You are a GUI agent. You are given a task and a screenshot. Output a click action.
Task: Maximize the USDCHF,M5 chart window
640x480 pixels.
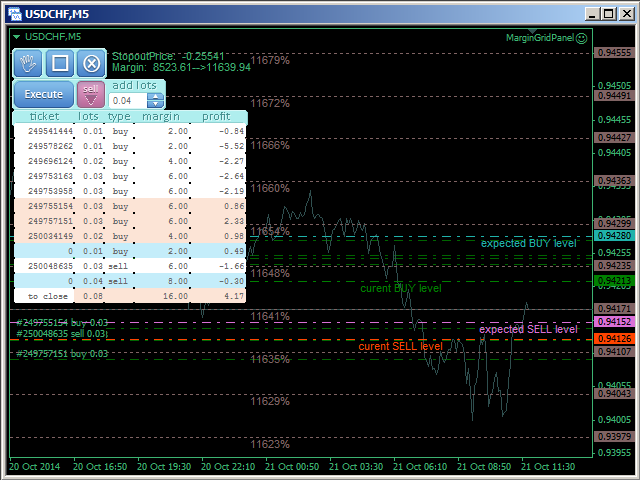[x=609, y=12]
